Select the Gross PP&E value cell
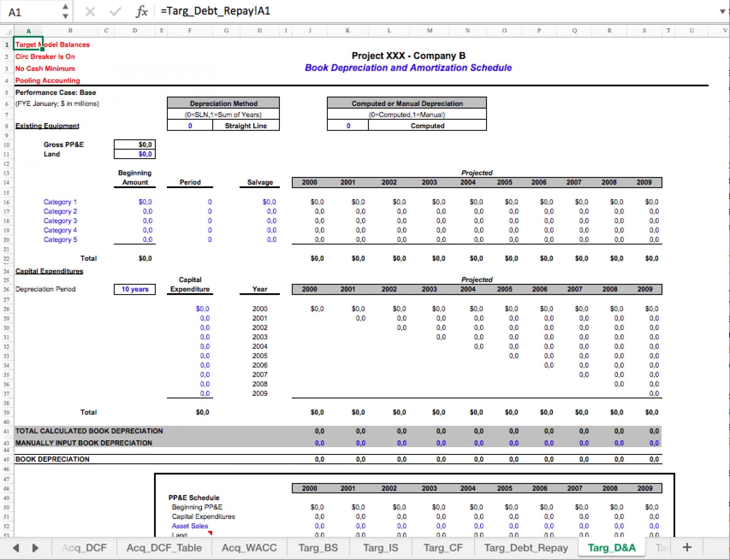 click(135, 144)
